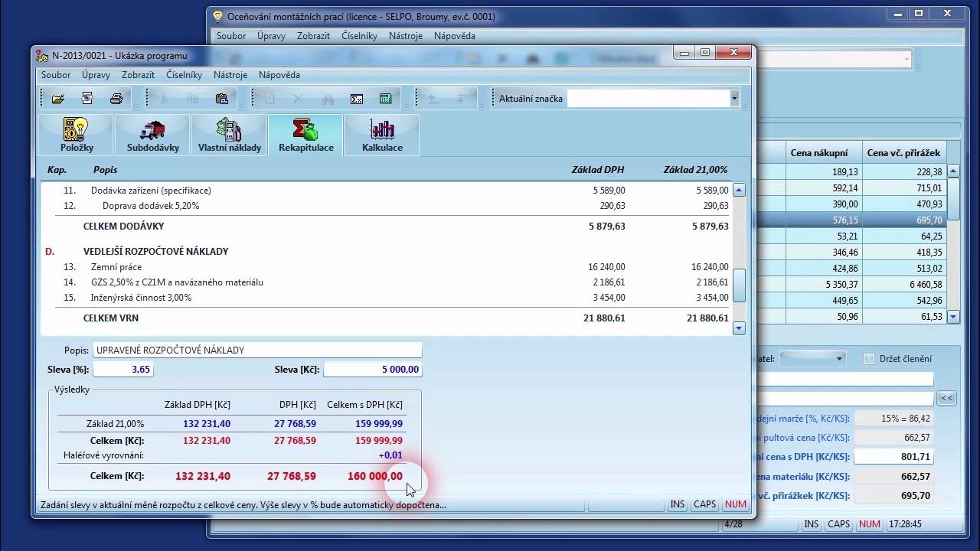This screenshot has height=551, width=980.
Task: Click 'VEDLEJŠÍ ROZPOČTOVÉ NÁKLADY' section heading
Action: coord(156,252)
